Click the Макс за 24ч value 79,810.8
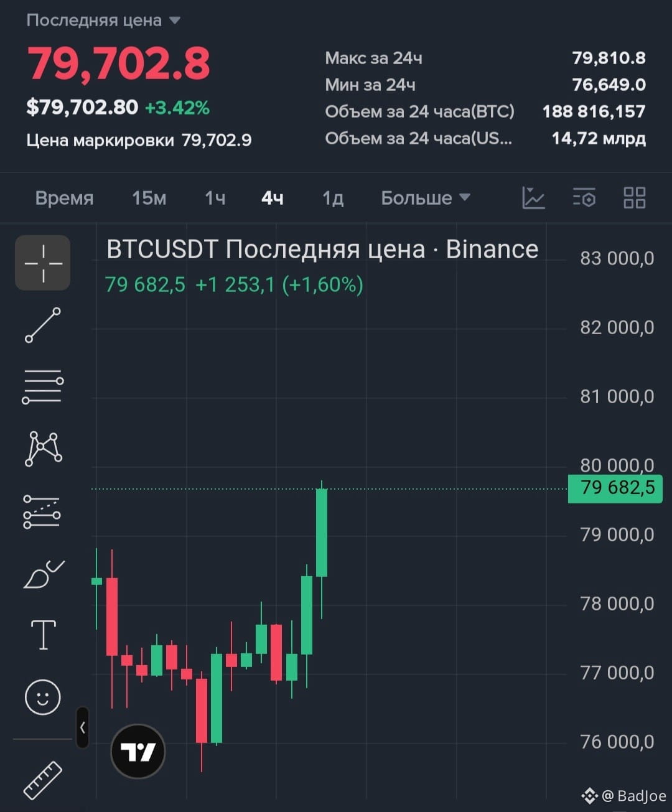This screenshot has width=672, height=812. point(609,58)
